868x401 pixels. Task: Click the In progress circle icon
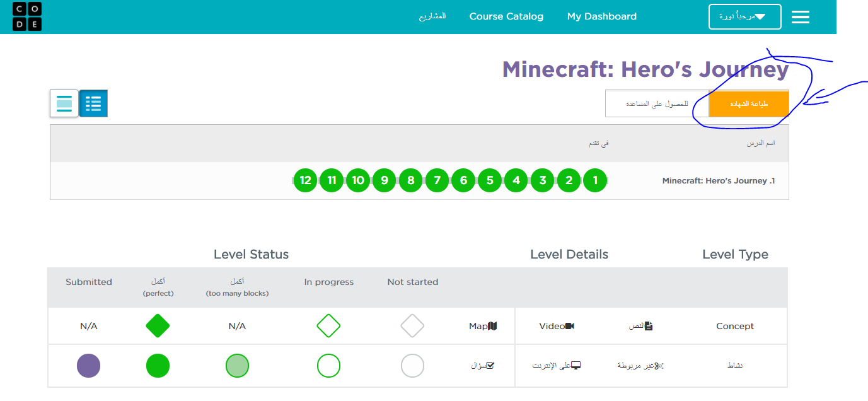pyautogui.click(x=328, y=366)
